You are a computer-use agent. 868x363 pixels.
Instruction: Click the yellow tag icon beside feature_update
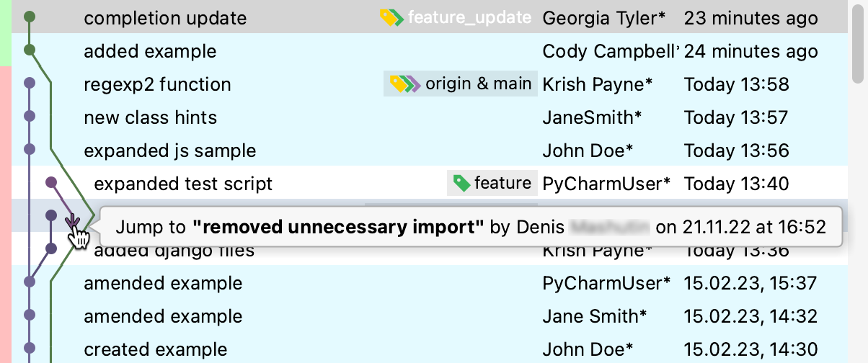392,18
